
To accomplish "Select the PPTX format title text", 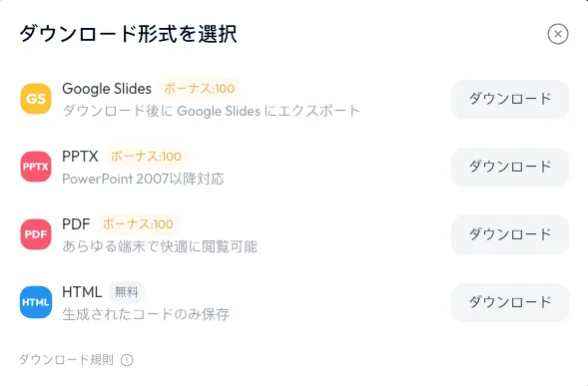I will tap(80, 157).
